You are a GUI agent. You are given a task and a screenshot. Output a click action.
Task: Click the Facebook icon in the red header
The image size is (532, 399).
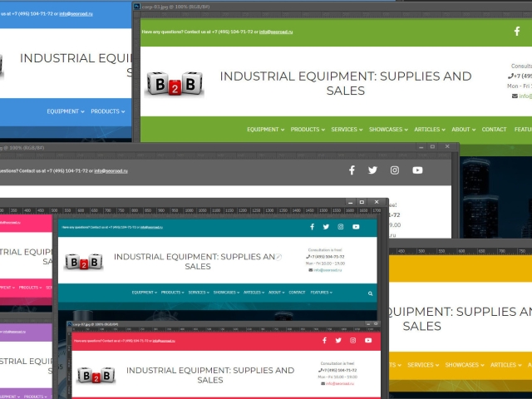click(x=323, y=341)
